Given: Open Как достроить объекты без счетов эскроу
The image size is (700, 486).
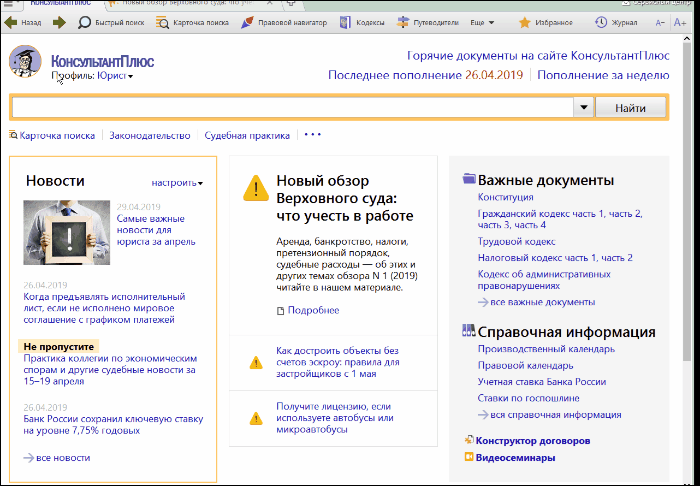Looking at the screenshot, I should 338,362.
